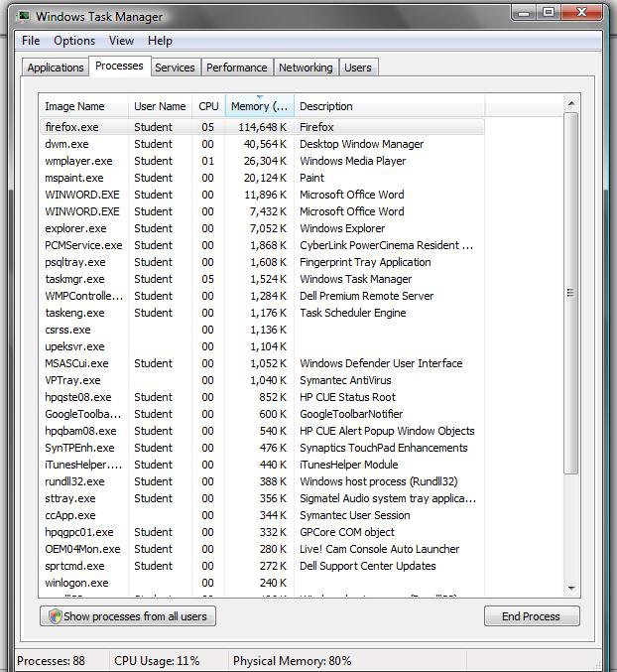Go to the Networking tab
617x672 pixels.
pos(306,67)
